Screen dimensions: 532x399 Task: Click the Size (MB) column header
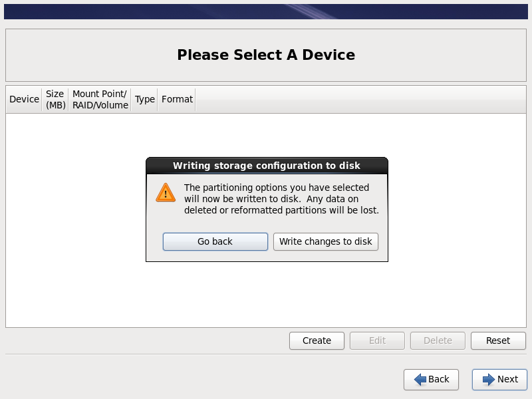point(55,99)
